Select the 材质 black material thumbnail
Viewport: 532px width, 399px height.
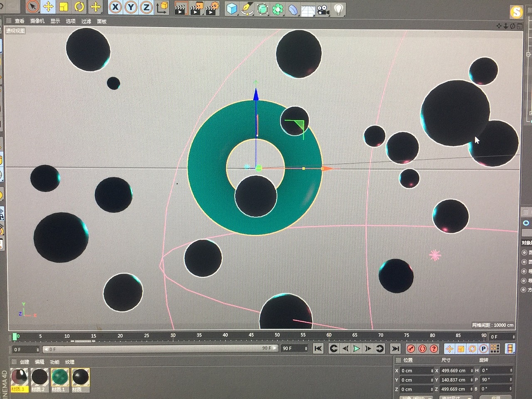click(80, 379)
